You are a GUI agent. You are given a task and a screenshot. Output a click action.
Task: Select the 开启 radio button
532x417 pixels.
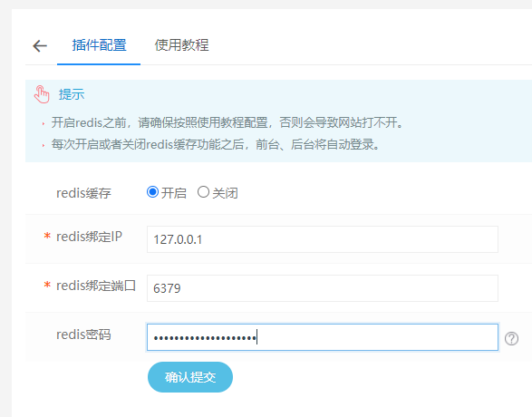tap(152, 192)
